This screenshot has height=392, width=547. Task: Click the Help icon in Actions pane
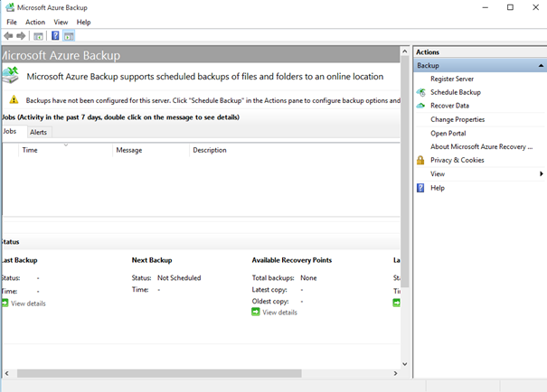coord(420,188)
